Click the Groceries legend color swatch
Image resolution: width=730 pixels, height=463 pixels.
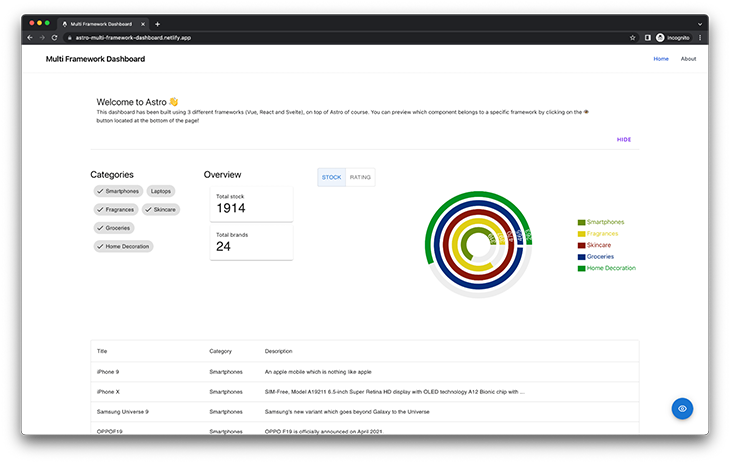click(581, 256)
